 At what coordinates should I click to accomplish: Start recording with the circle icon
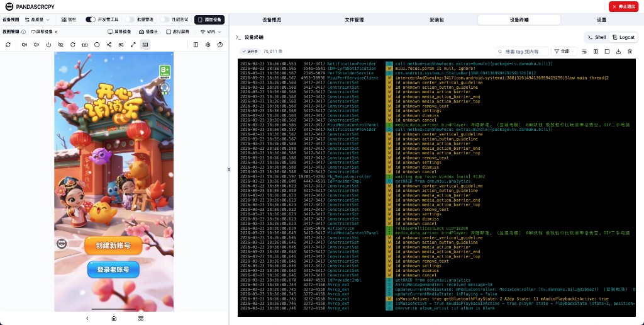pos(97,45)
